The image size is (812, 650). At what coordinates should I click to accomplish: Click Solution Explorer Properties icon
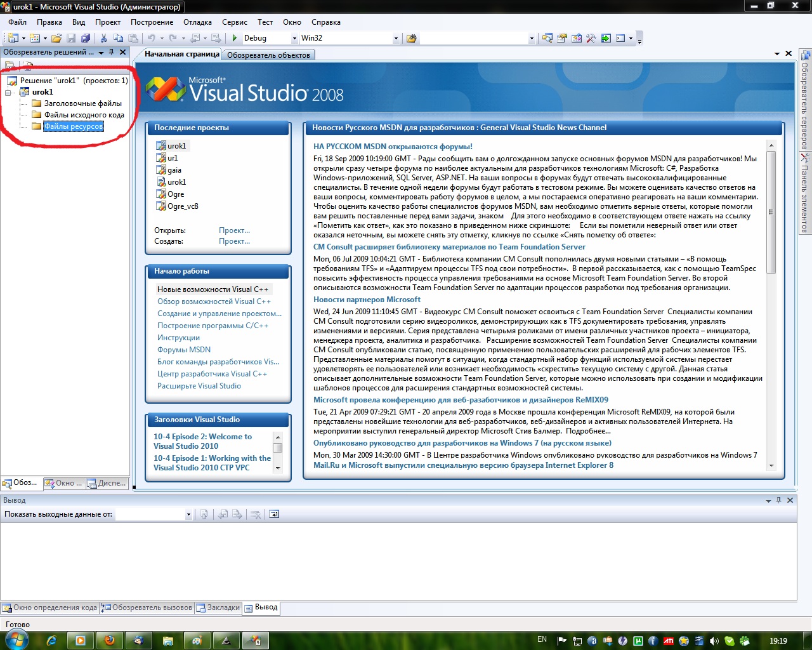pos(10,65)
